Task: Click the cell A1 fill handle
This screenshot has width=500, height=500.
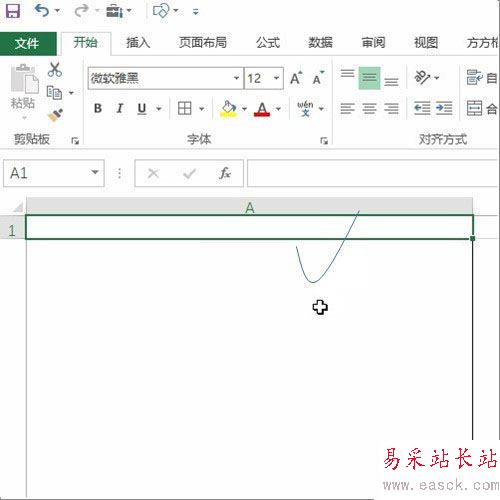Action: pos(472,238)
